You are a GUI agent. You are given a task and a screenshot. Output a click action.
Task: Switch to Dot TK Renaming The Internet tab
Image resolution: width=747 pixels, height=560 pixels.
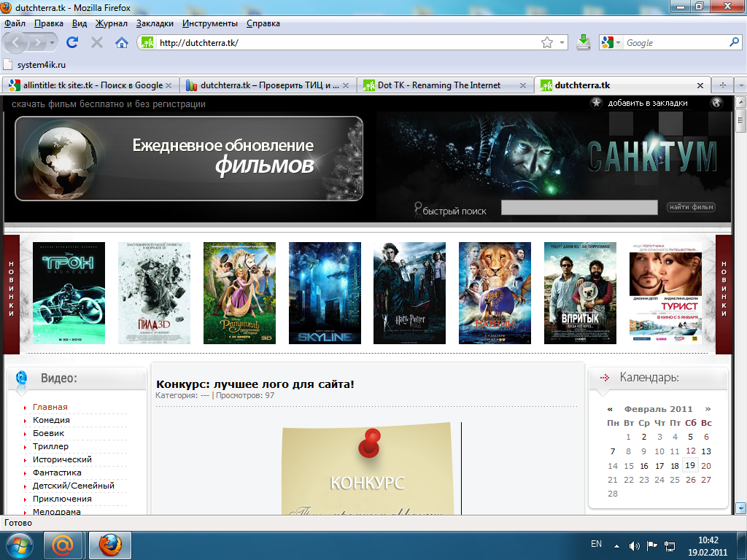pos(446,85)
